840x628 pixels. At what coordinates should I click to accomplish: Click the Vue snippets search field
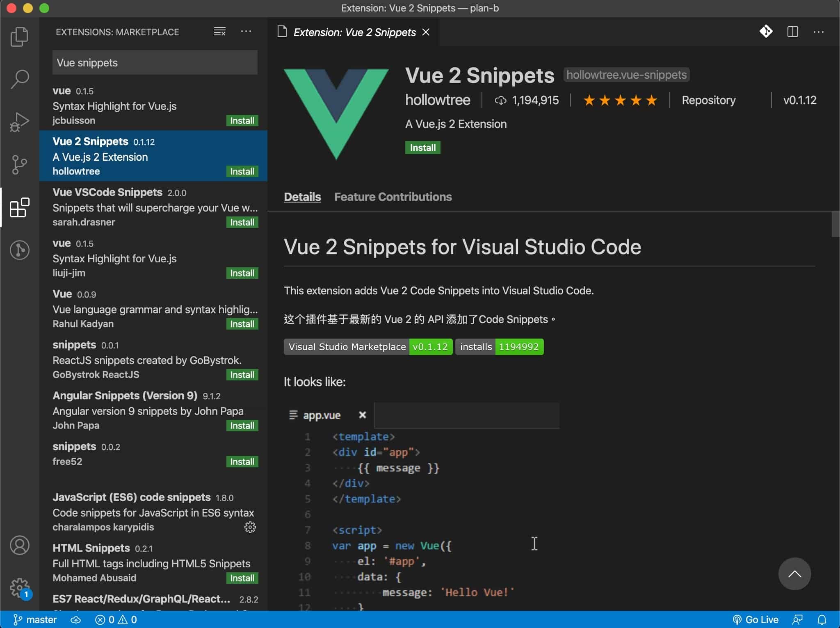(x=155, y=63)
